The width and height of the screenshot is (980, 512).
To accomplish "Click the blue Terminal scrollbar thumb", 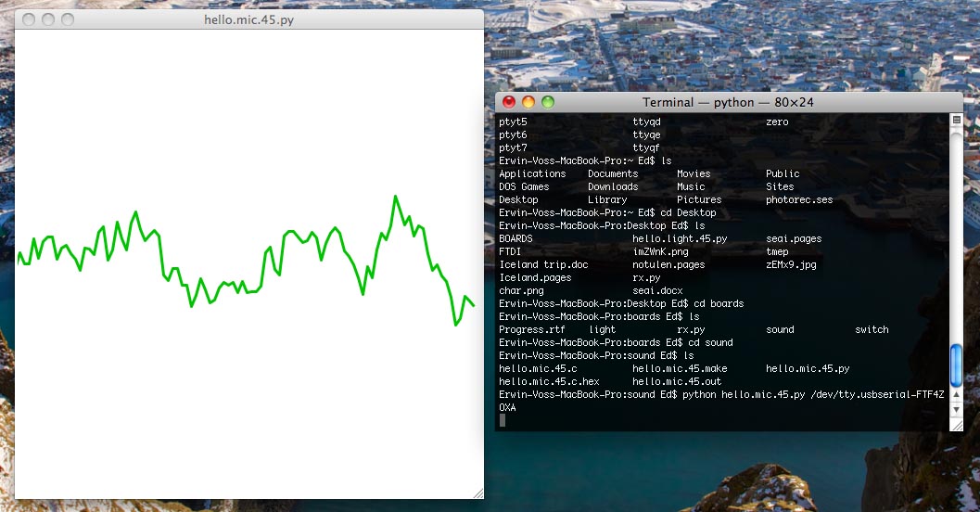I will pos(956,365).
